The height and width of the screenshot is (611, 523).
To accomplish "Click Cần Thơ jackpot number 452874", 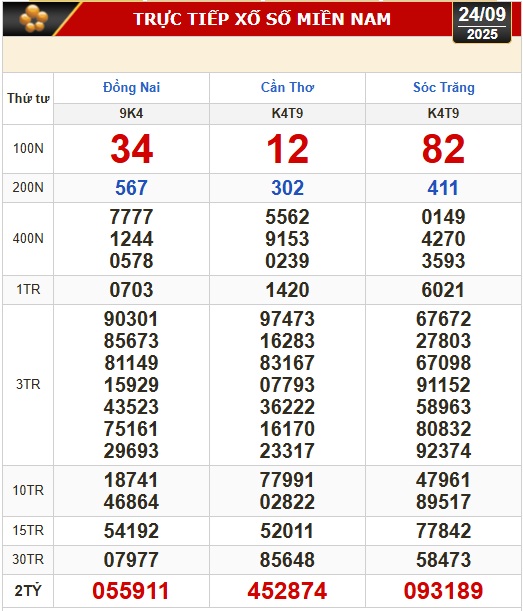I will pos(287,590).
